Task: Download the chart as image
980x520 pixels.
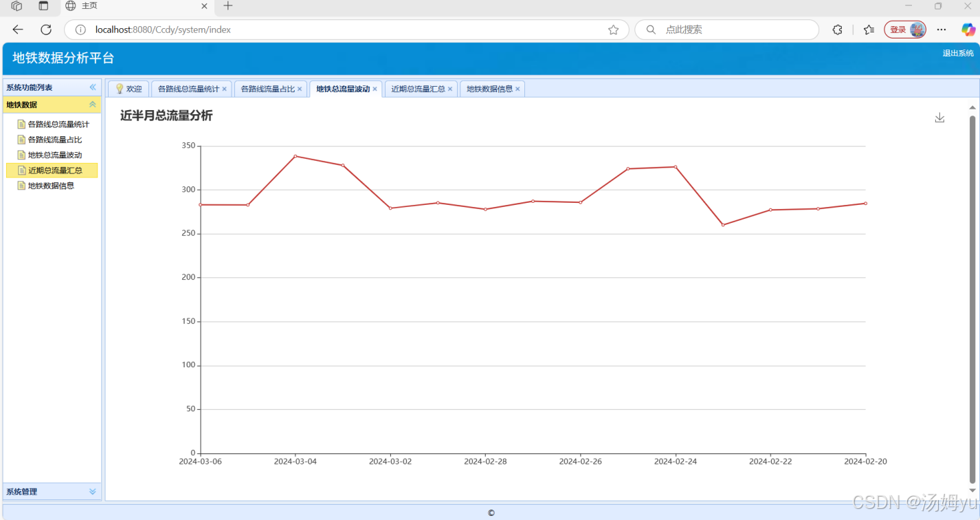Action: coord(939,118)
